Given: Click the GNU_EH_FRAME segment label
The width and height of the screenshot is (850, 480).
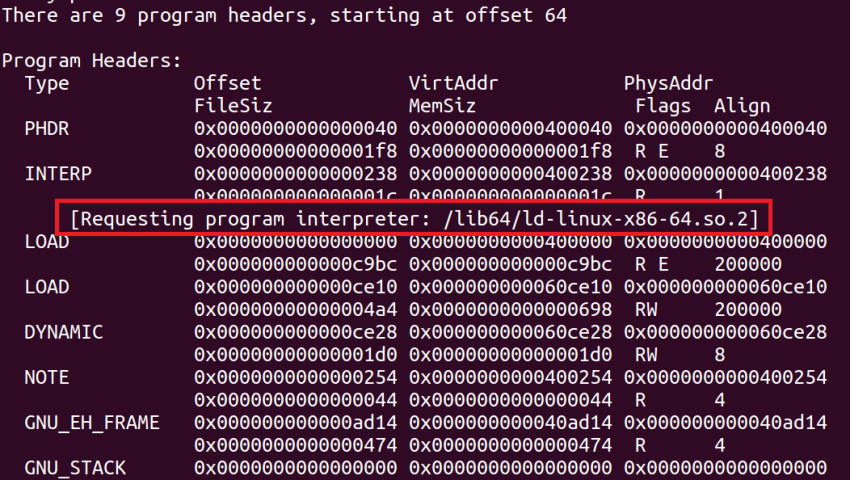Looking at the screenshot, I should (x=92, y=423).
